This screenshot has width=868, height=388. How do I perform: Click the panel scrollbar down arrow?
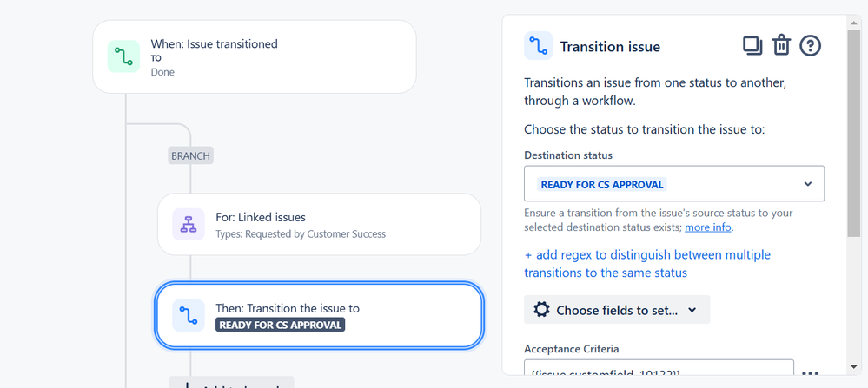pyautogui.click(x=853, y=366)
